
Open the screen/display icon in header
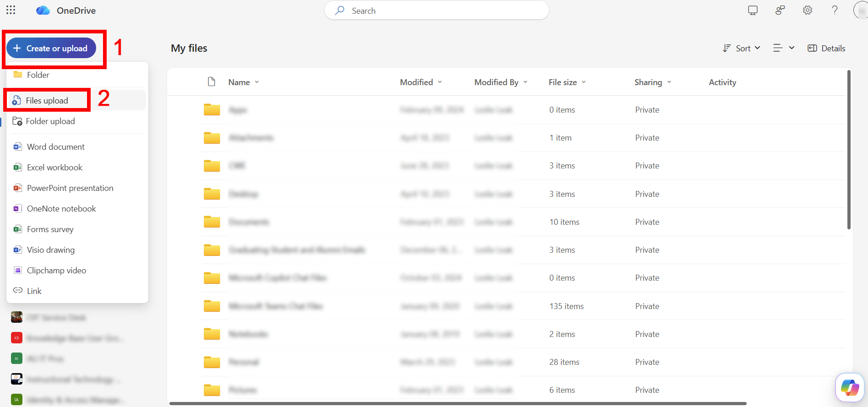(x=753, y=10)
